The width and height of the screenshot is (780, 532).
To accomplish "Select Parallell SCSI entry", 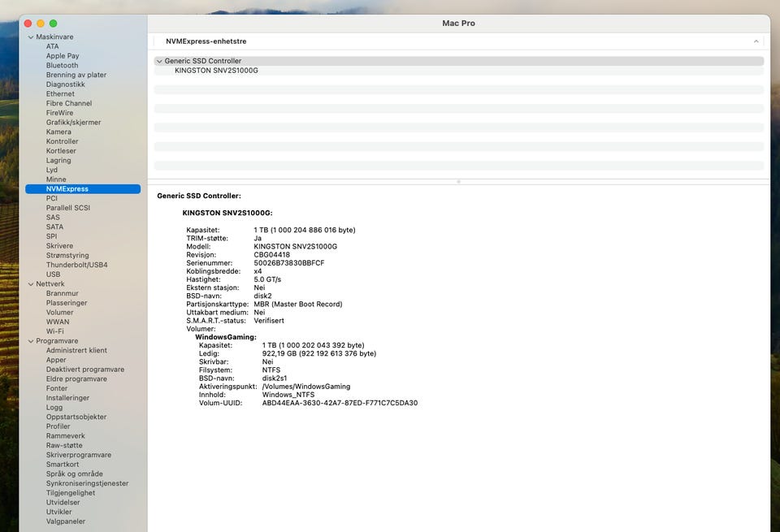I will click(x=68, y=208).
